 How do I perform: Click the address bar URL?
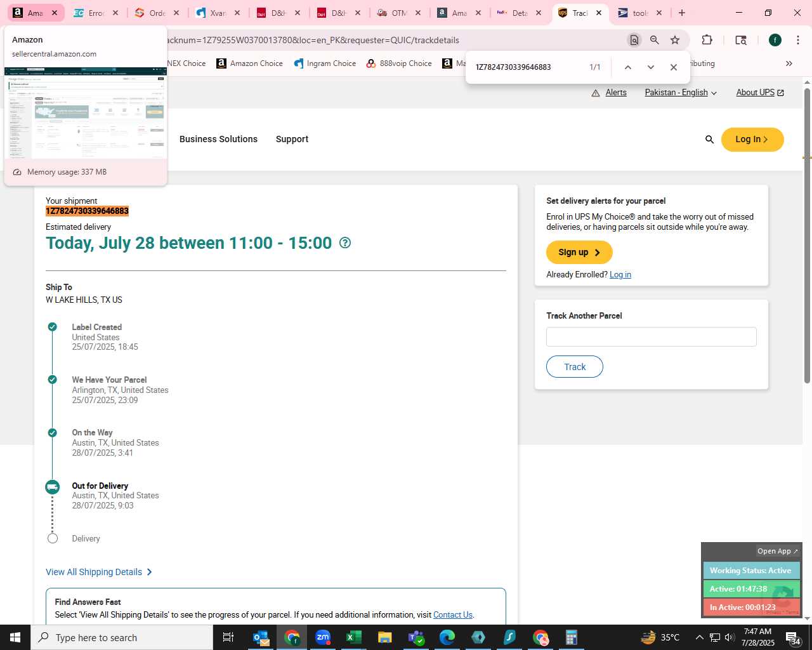click(x=311, y=40)
